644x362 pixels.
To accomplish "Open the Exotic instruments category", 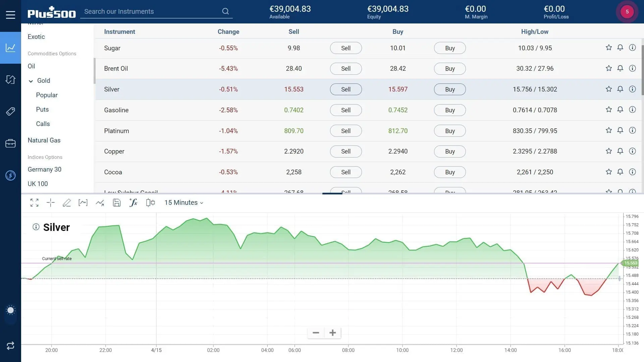I will [x=36, y=37].
